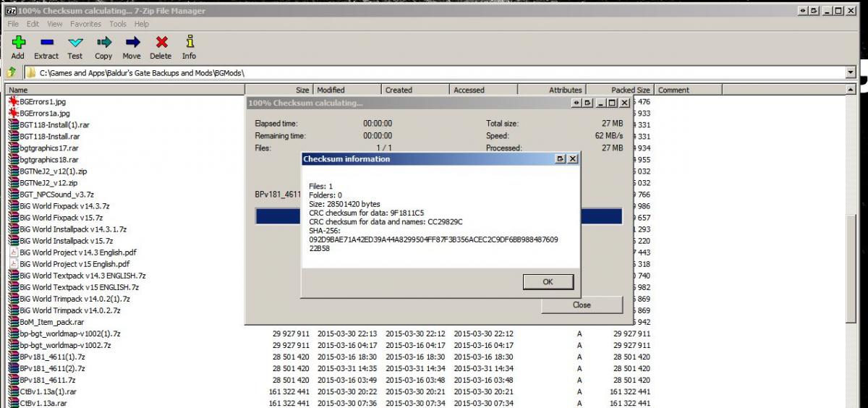Image resolution: width=868 pixels, height=408 pixels.
Task: Open the Edit menu
Action: (x=33, y=24)
